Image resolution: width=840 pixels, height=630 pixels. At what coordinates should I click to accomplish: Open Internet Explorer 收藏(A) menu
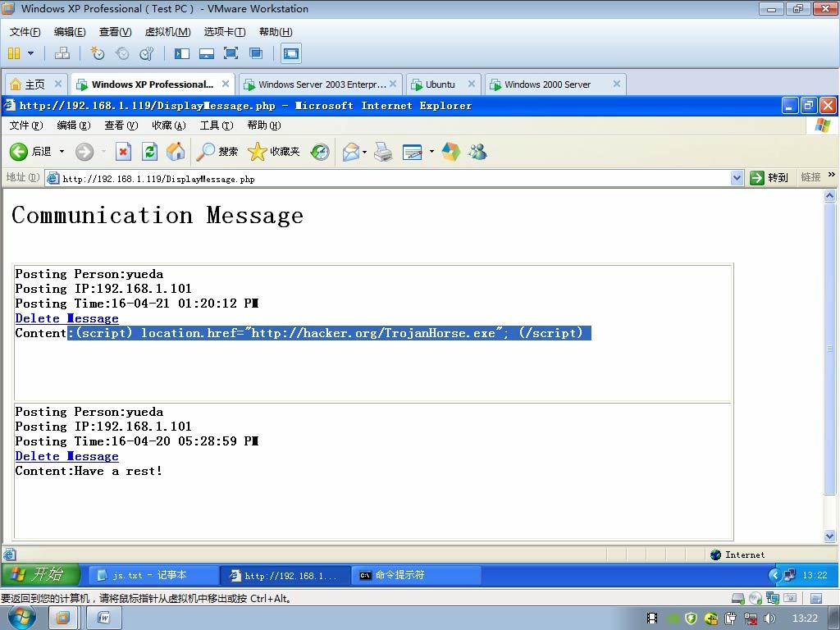[x=169, y=126]
